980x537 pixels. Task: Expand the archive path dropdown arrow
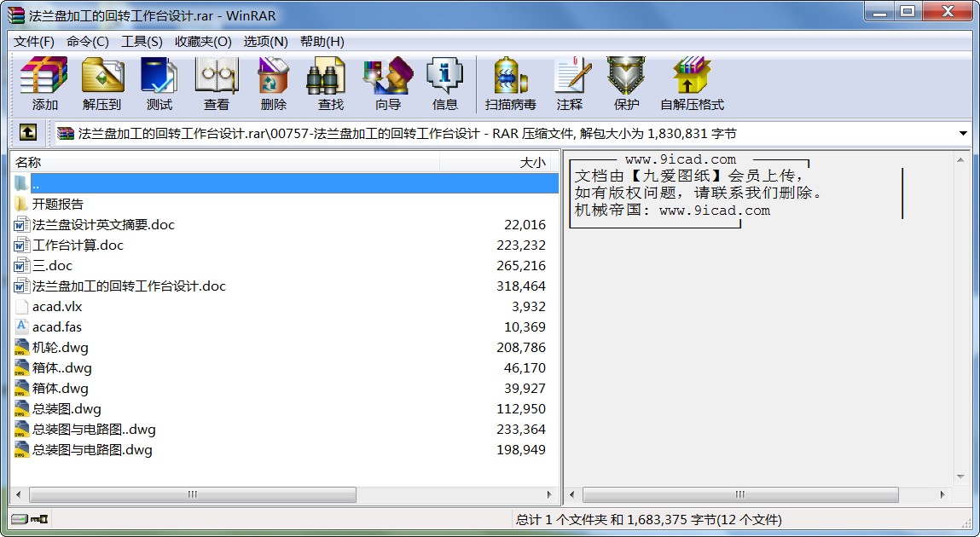[x=963, y=134]
